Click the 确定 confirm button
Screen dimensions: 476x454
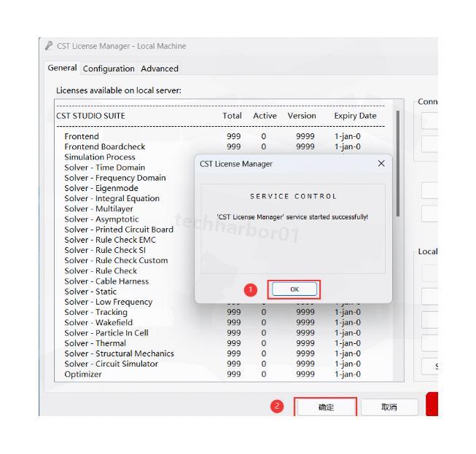(x=325, y=408)
